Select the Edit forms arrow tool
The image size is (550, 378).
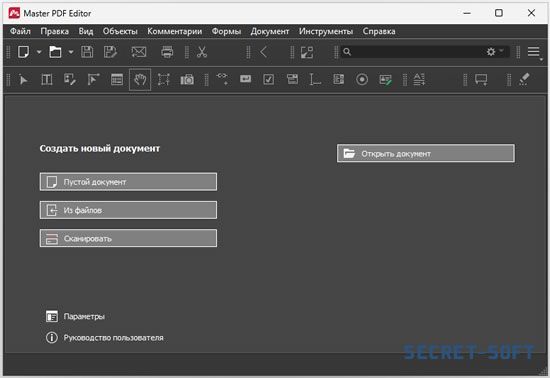tap(93, 80)
